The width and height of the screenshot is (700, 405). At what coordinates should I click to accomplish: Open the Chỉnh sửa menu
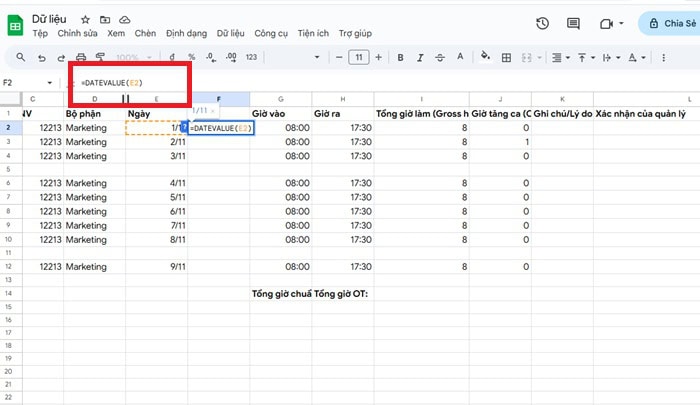pyautogui.click(x=77, y=33)
